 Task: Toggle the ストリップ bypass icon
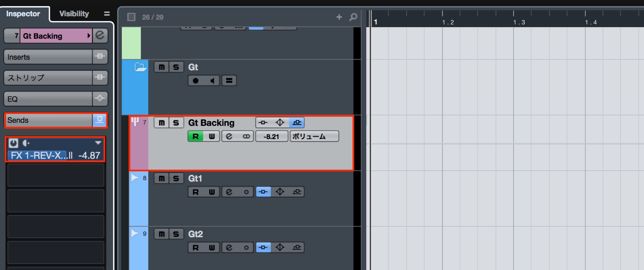[100, 77]
